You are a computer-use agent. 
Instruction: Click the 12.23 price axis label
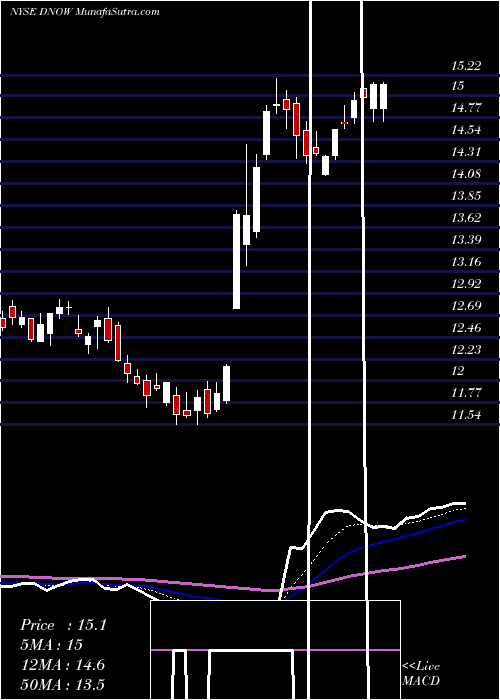pyautogui.click(x=466, y=349)
